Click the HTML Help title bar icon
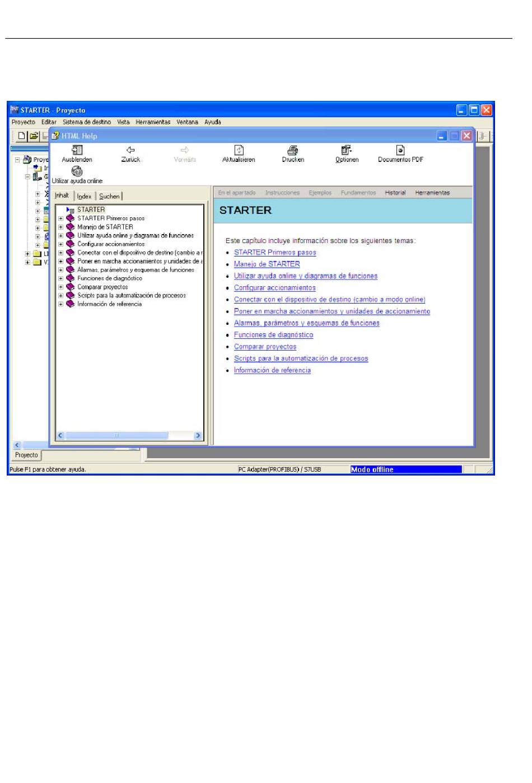This screenshot has height=783, width=532. (x=55, y=136)
